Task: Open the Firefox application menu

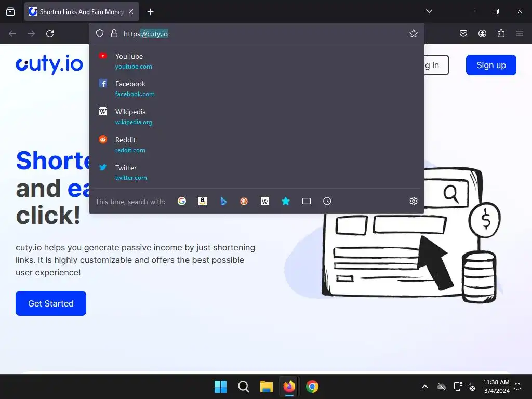Action: (520, 33)
